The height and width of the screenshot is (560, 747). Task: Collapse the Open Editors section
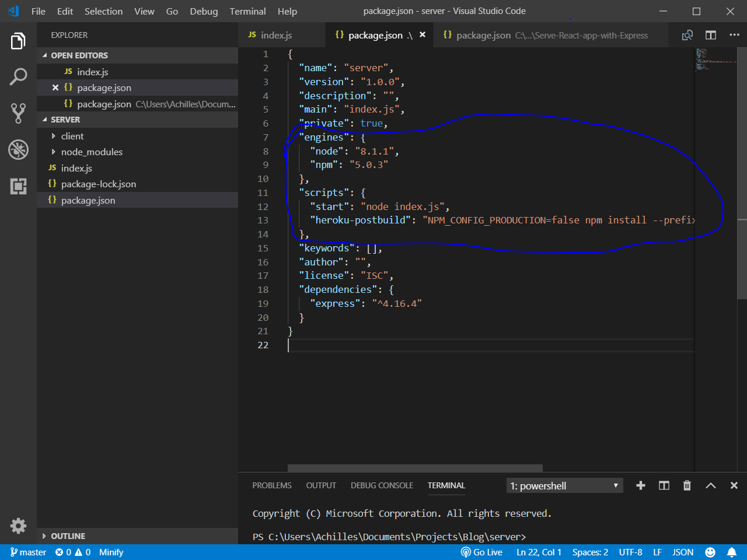[137, 55]
